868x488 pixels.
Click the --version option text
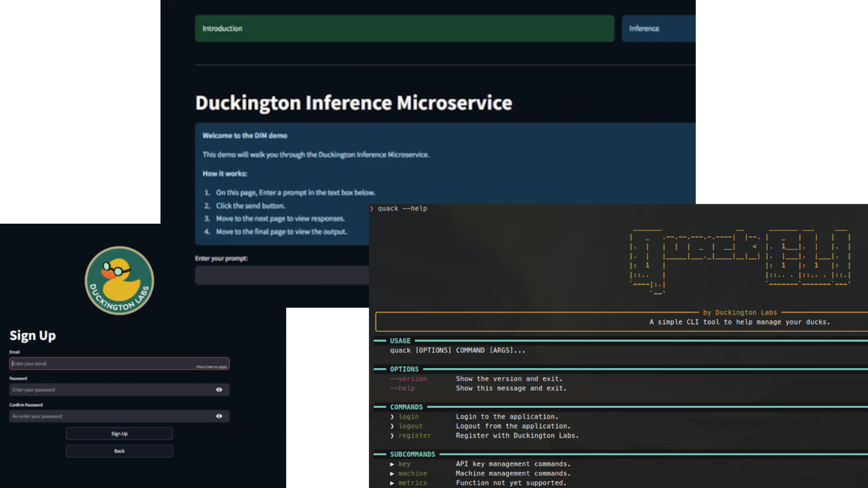(x=408, y=379)
